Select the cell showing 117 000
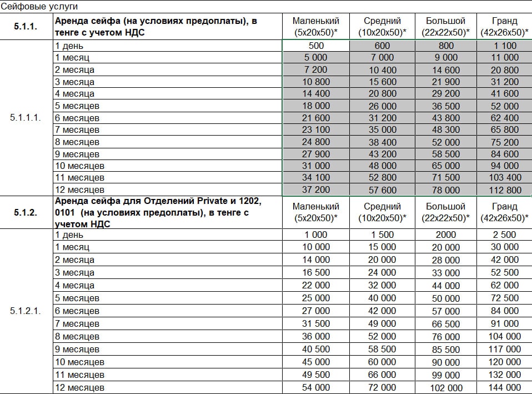 pos(504,349)
